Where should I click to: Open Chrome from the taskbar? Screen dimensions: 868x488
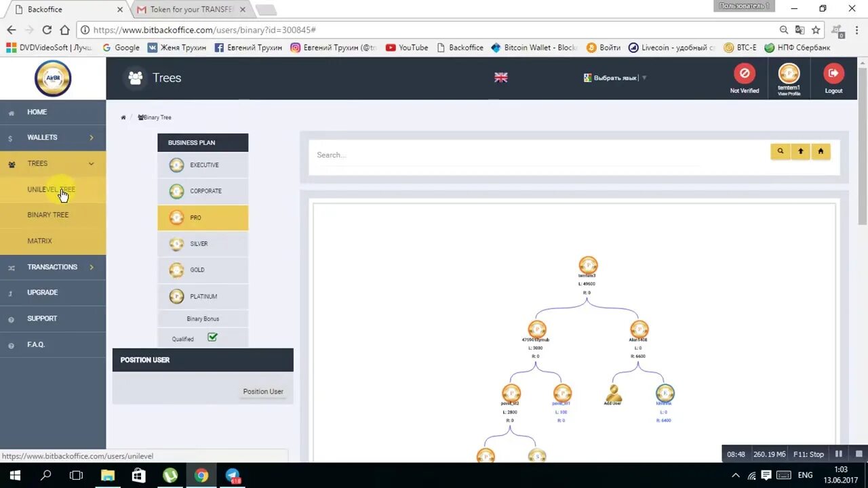201,476
